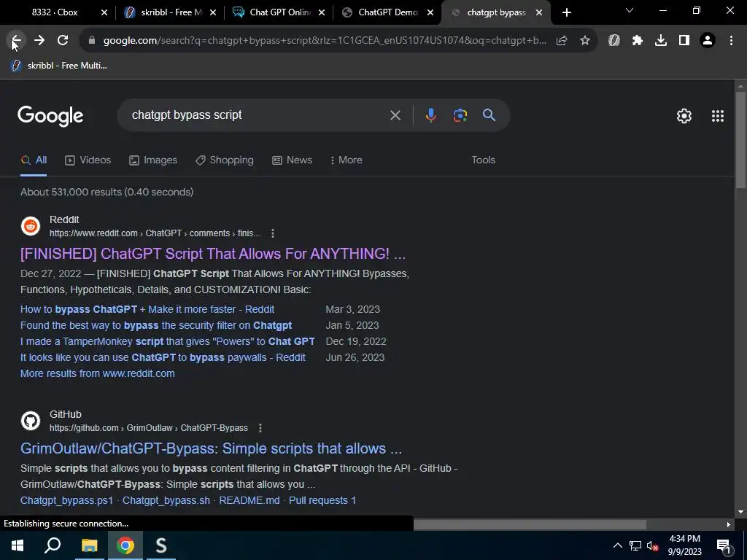Open the tab search dropdown chevron

click(x=630, y=10)
